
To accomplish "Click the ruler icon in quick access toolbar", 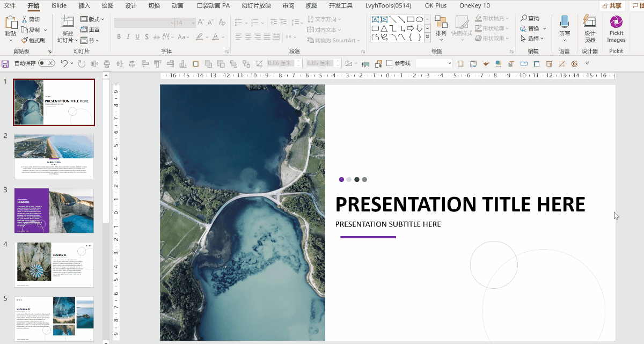I will pyautogui.click(x=523, y=63).
